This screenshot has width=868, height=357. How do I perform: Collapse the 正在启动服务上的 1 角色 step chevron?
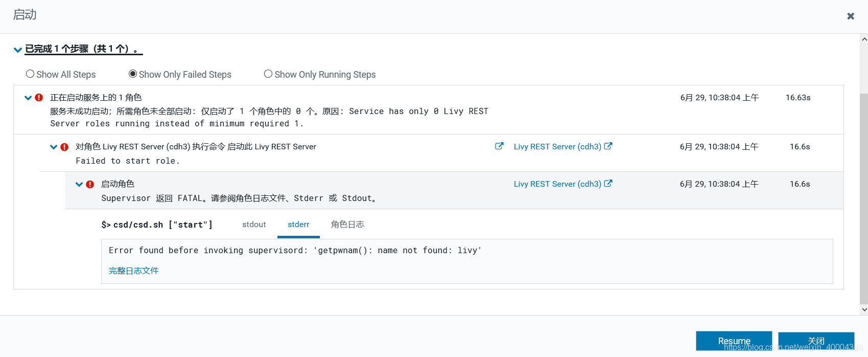(28, 98)
